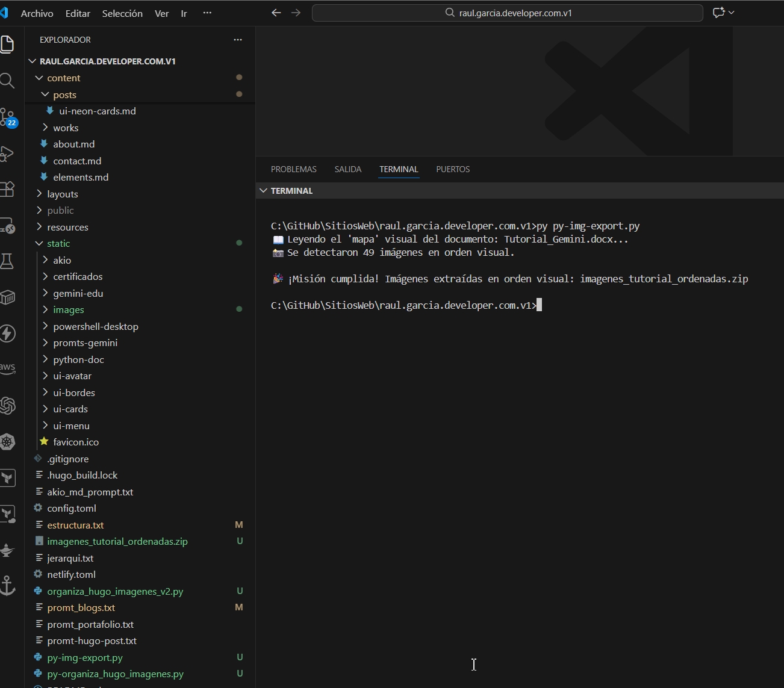Open the Archivo menu

[x=36, y=13]
